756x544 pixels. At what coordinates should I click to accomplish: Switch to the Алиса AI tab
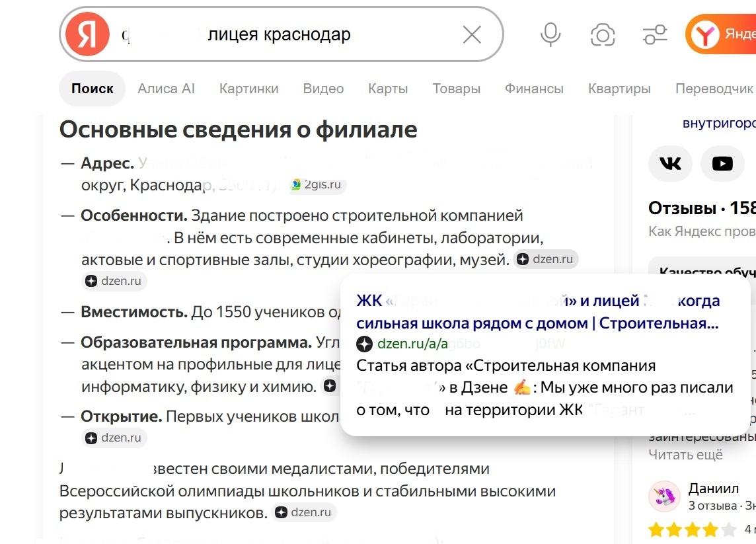[167, 89]
